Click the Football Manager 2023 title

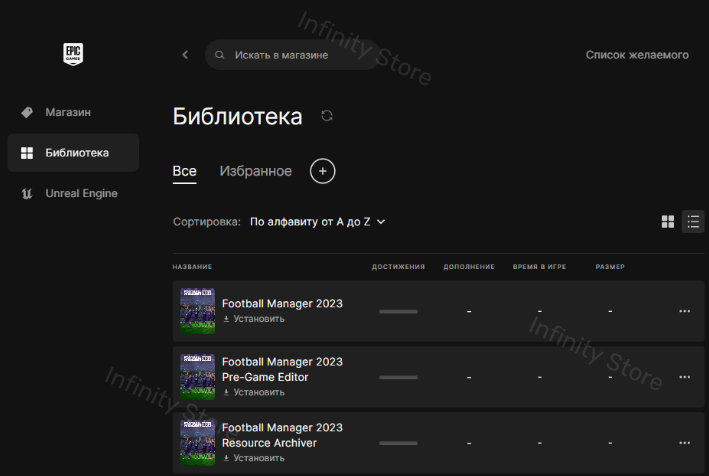point(282,303)
